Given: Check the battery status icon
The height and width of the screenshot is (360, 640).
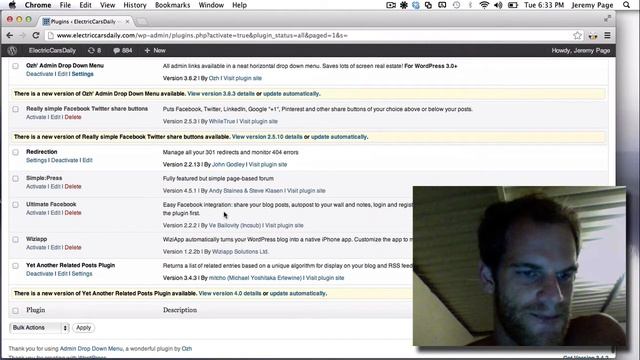Looking at the screenshot, I should click(x=513, y=5).
